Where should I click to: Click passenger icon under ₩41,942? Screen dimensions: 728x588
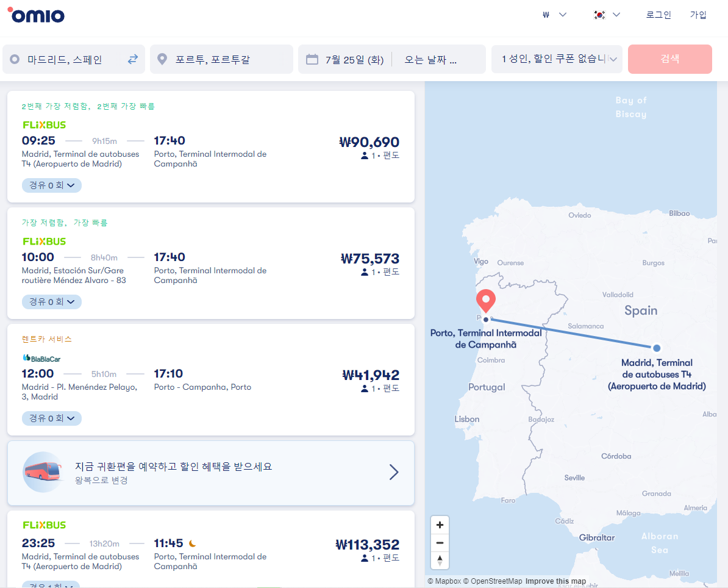click(365, 389)
